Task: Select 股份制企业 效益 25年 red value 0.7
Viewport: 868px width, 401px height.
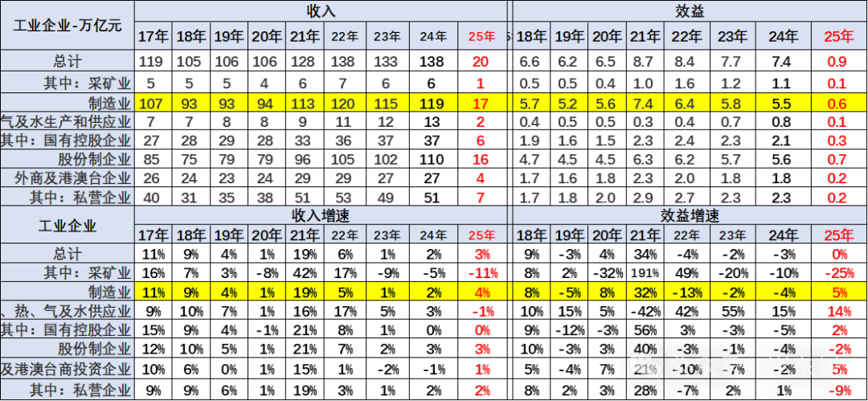Action: point(838,159)
